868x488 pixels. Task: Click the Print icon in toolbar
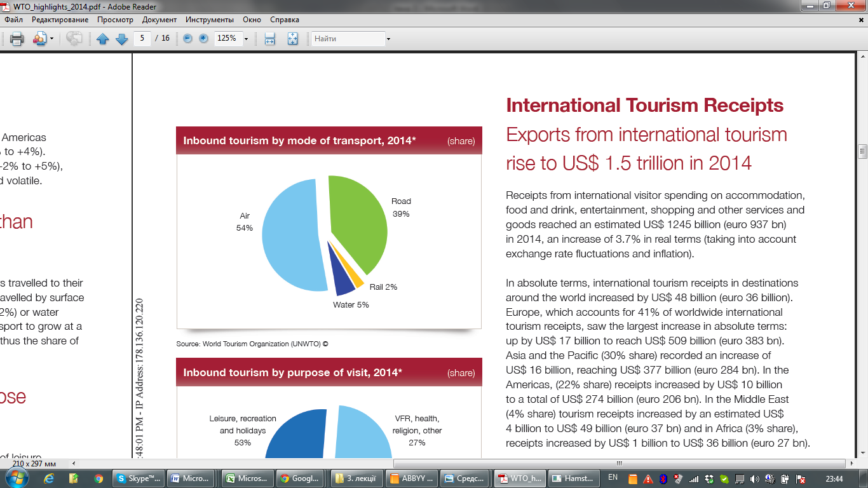tap(17, 39)
